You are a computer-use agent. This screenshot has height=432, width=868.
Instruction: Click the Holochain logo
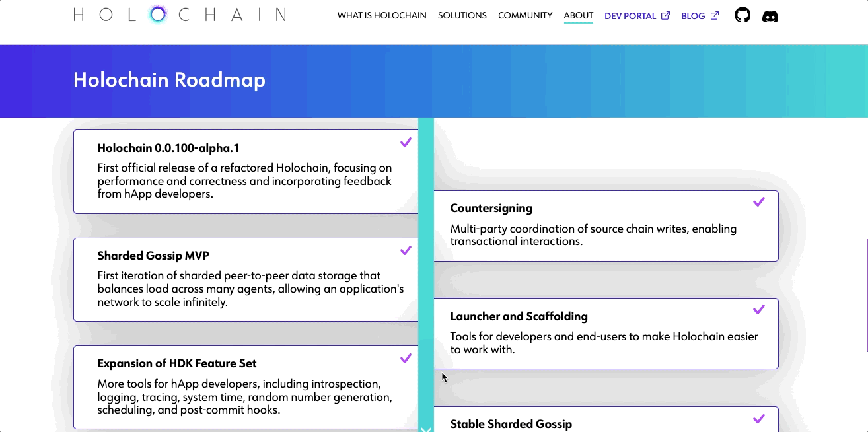pyautogui.click(x=180, y=15)
